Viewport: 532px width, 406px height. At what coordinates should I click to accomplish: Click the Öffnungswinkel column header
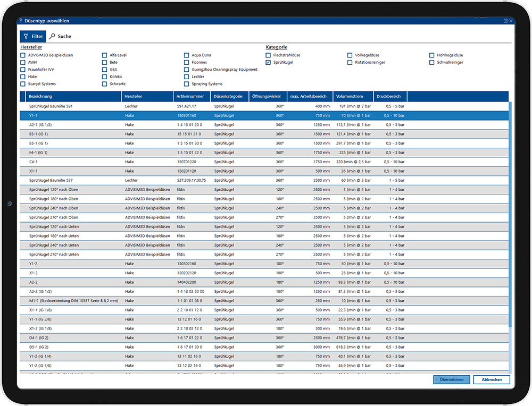268,97
